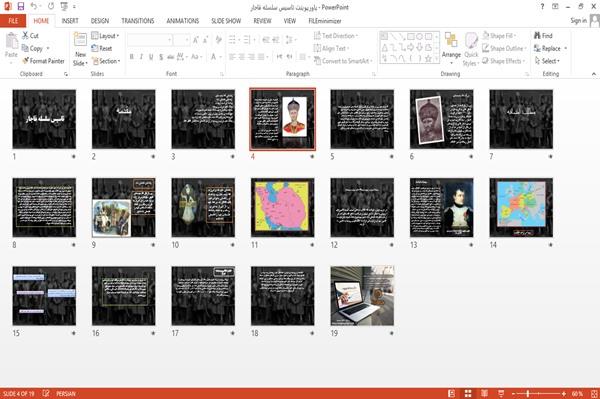
Task: Open the font size combo box
Action: coord(181,40)
